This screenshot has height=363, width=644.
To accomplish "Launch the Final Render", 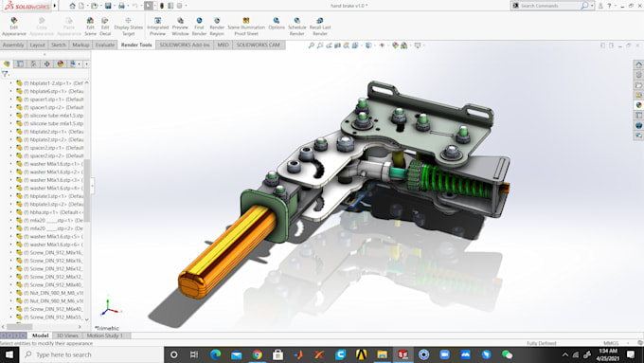I will [x=199, y=27].
